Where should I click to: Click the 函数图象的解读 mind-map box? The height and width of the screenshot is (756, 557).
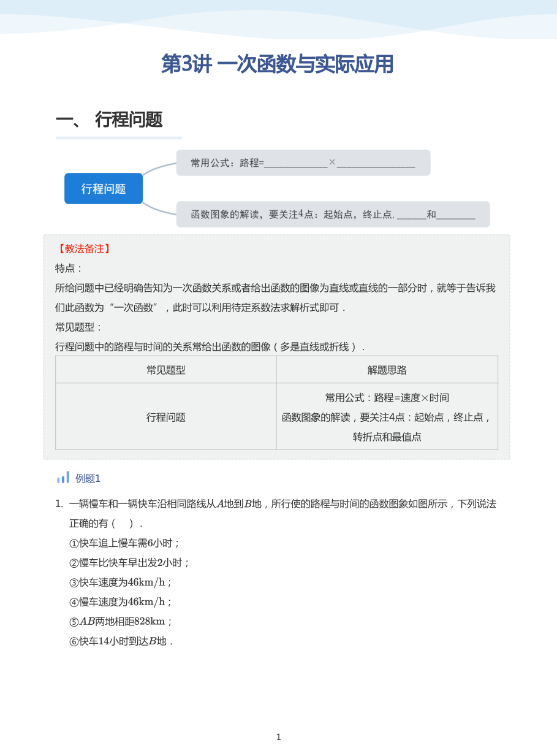333,215
